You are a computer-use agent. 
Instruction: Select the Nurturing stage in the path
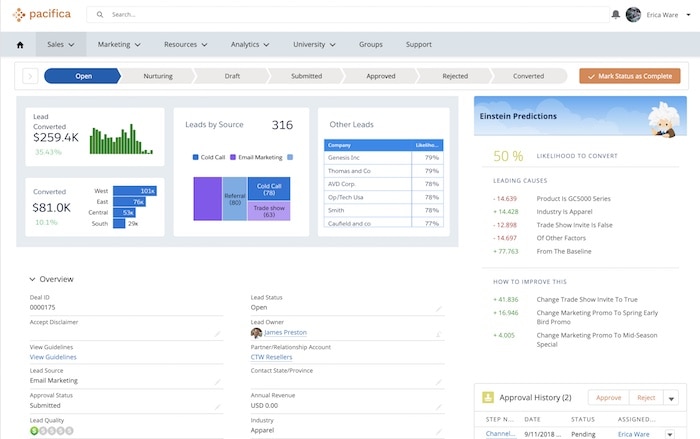156,76
